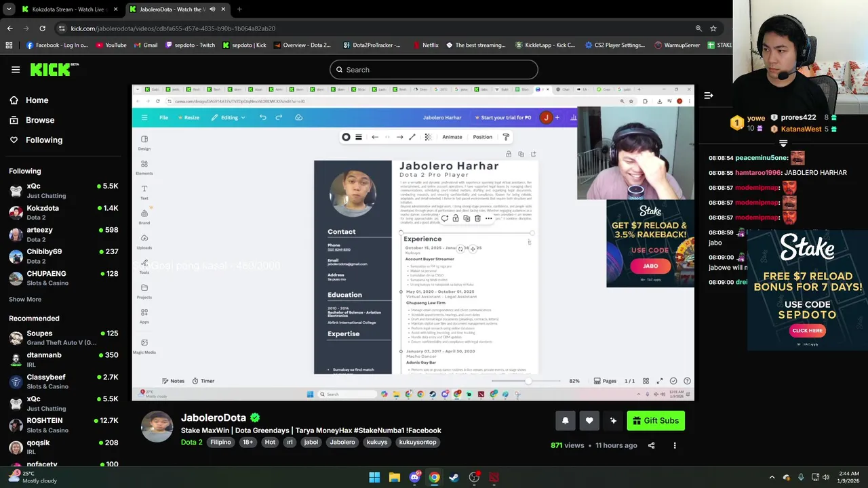868x488 pixels.
Task: Open JaboleroDota profile avatar
Action: [x=157, y=427]
